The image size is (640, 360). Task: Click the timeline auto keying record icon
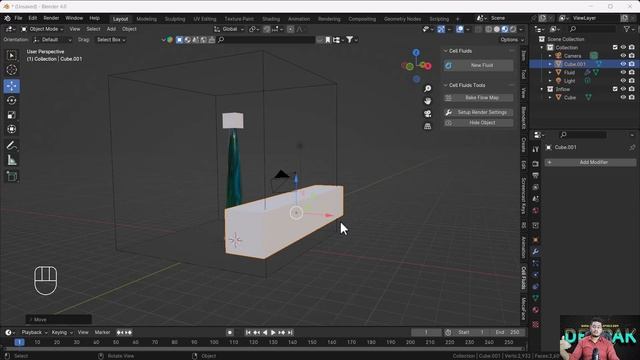coord(230,333)
